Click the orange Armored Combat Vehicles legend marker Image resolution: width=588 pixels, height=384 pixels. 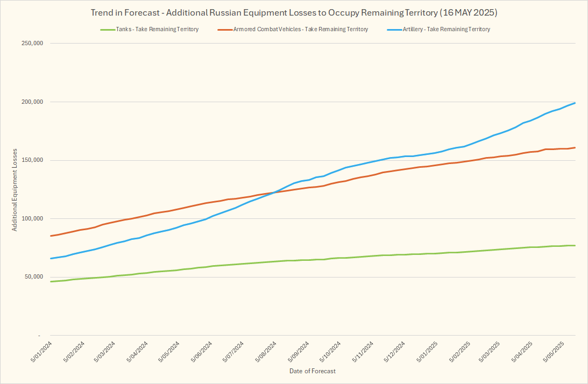[x=224, y=30]
